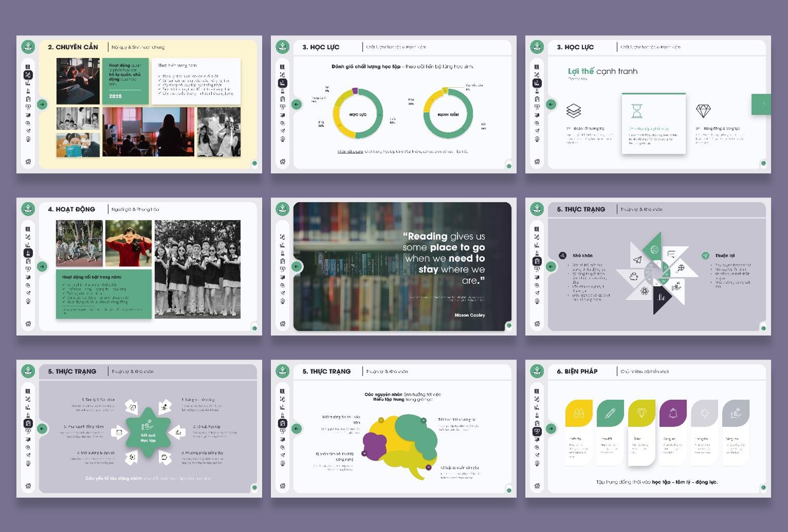Click the green next tab on the Lợi thế cạnh tranh slide's right edge
This screenshot has height=532, width=788.
click(761, 104)
